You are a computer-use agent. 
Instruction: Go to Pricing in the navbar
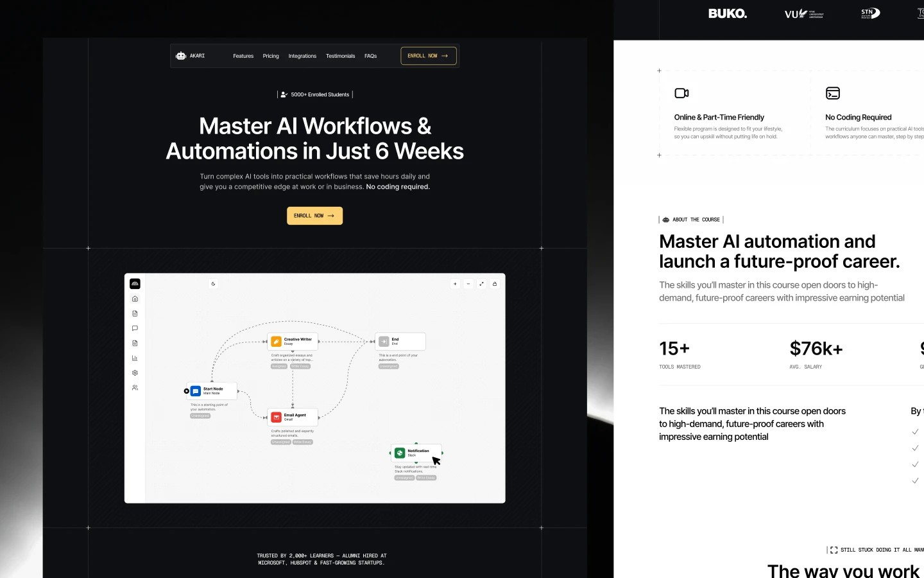pos(271,56)
